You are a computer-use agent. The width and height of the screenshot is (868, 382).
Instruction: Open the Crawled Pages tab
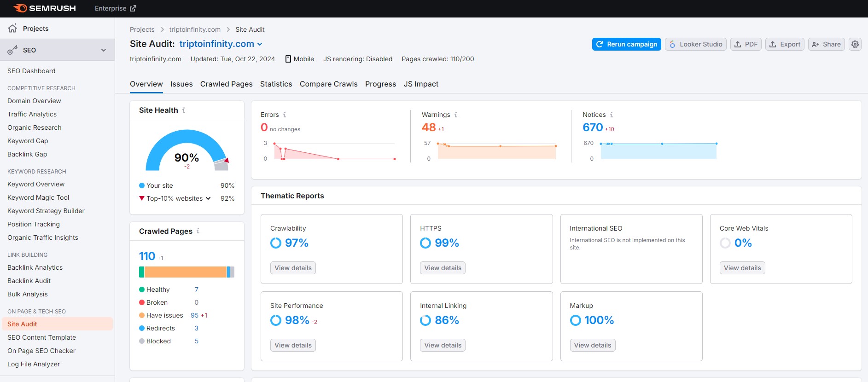coord(227,84)
